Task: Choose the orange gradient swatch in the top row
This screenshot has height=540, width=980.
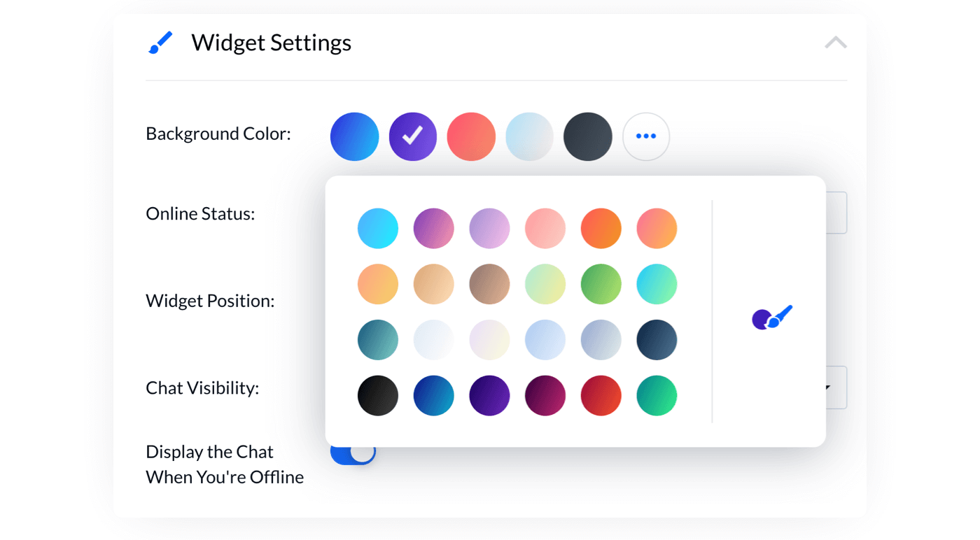Action: pos(601,227)
